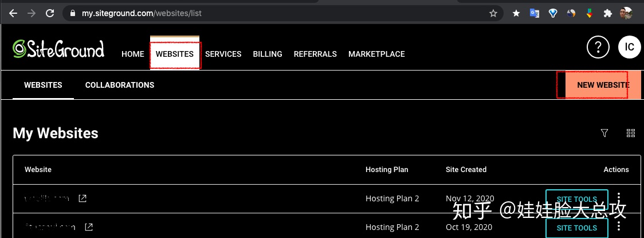Open the BILLING menu item

[x=268, y=54]
